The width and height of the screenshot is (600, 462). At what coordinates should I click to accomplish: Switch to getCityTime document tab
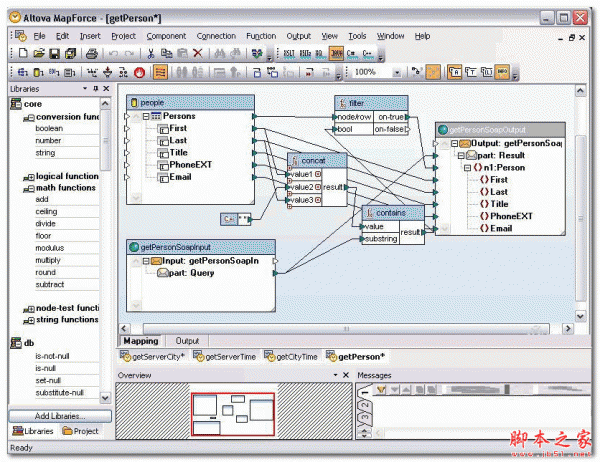click(x=291, y=356)
